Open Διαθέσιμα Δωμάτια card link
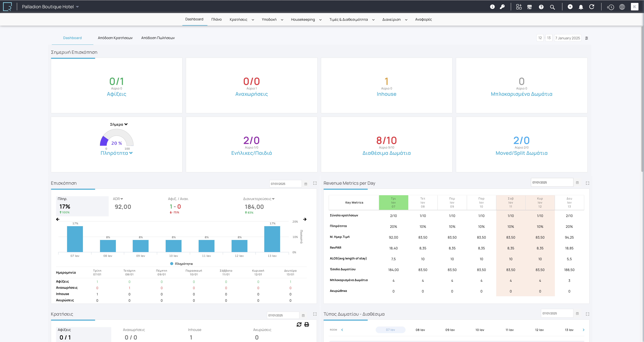Image resolution: width=644 pixels, height=342 pixels. tap(387, 153)
